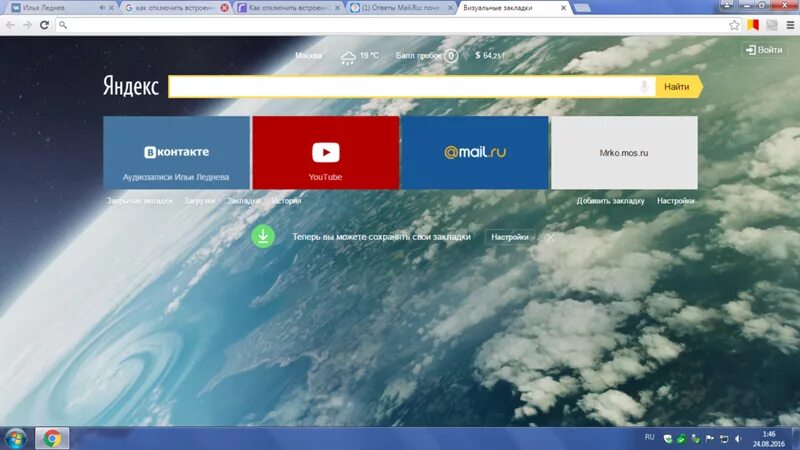Open the @mail.ru bookmark tile

pyautogui.click(x=475, y=153)
